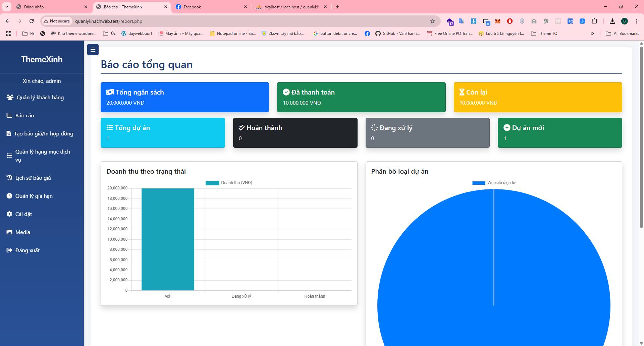This screenshot has height=346, width=644.
Task: Click the teal Mới bar in chart
Action: coord(168,239)
